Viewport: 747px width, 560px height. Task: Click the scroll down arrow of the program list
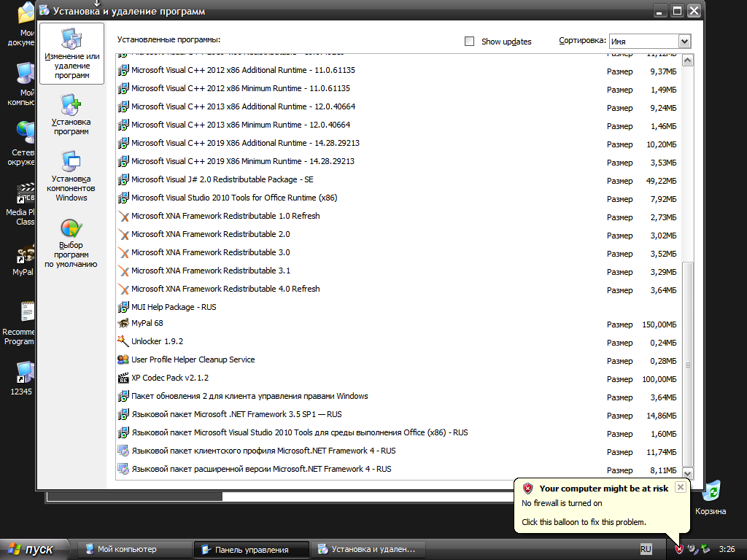[687, 473]
